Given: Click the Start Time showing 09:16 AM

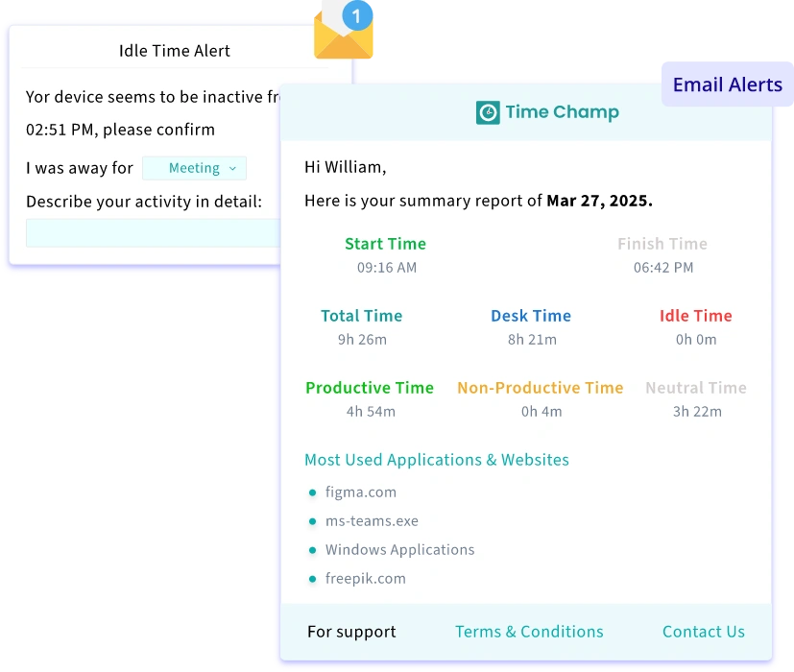Looking at the screenshot, I should coord(386,267).
